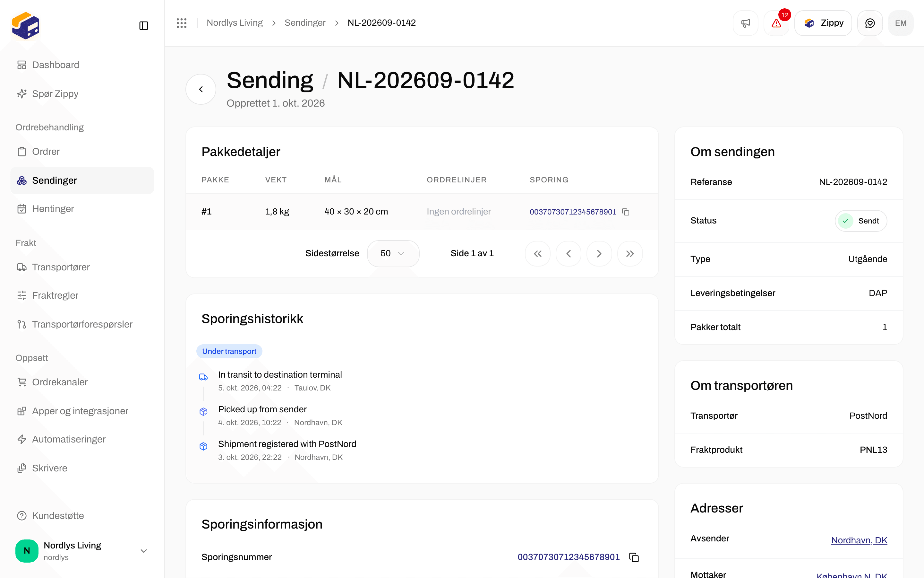Image resolution: width=924 pixels, height=578 pixels.
Task: Click the '40 × 30 × 20 cm' value
Action: (356, 212)
